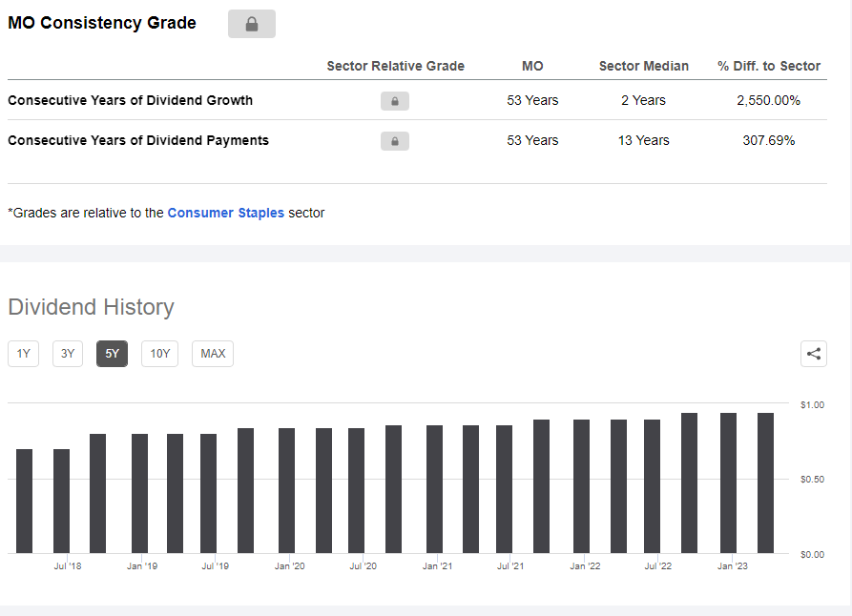Click the 2 Years sector median value
Screen dimensions: 852x616
643,100
